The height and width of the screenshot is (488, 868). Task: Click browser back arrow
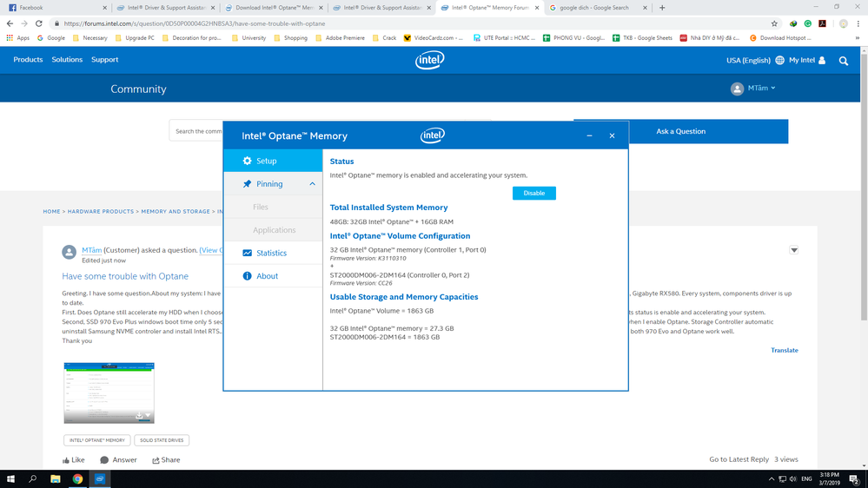[x=10, y=23]
